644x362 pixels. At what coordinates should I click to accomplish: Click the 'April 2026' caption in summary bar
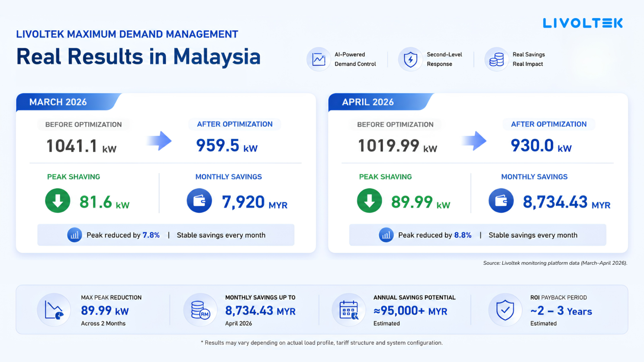tap(238, 324)
